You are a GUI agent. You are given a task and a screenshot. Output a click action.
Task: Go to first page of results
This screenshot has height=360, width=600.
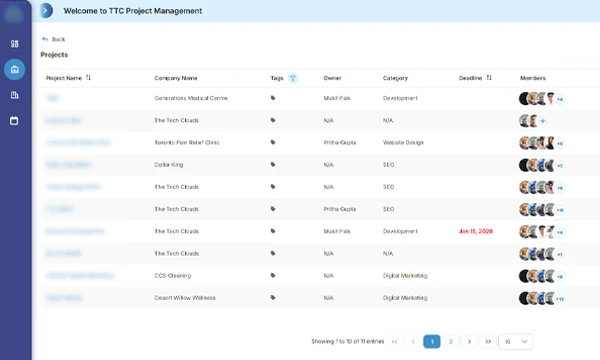[x=395, y=342]
